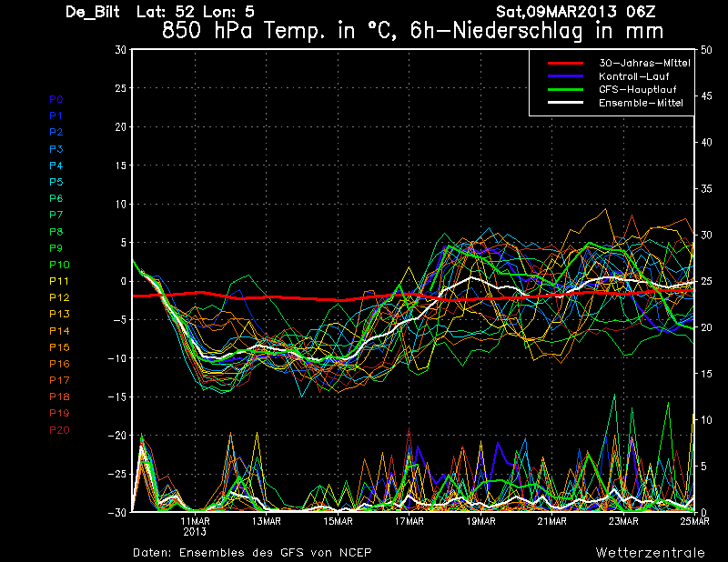728x562 pixels.
Task: Select the P3 member label
Action: click(x=56, y=149)
